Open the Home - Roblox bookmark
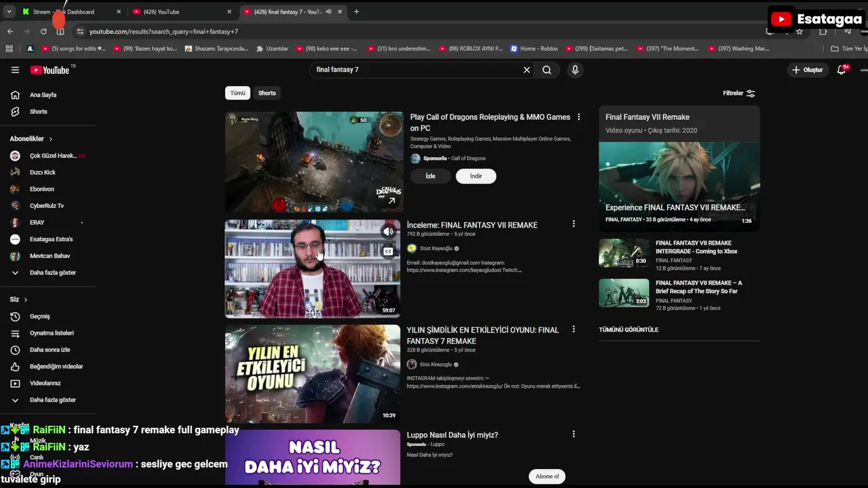868x488 pixels. 534,49
